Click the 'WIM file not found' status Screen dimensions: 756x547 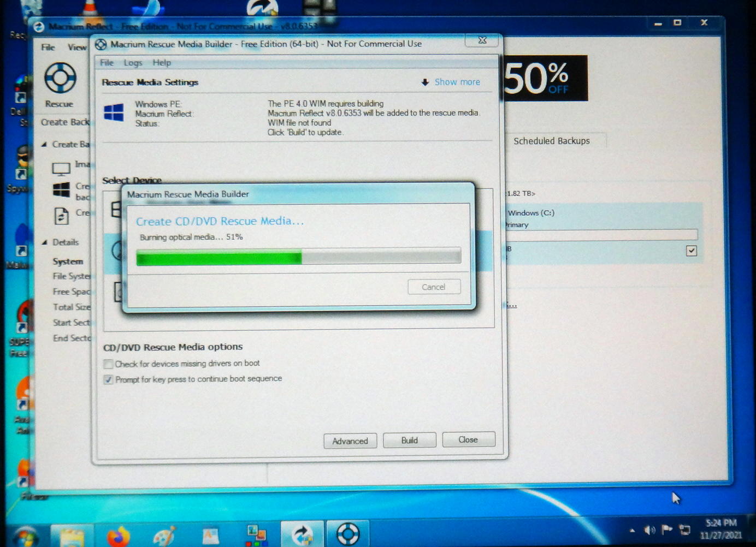point(299,123)
